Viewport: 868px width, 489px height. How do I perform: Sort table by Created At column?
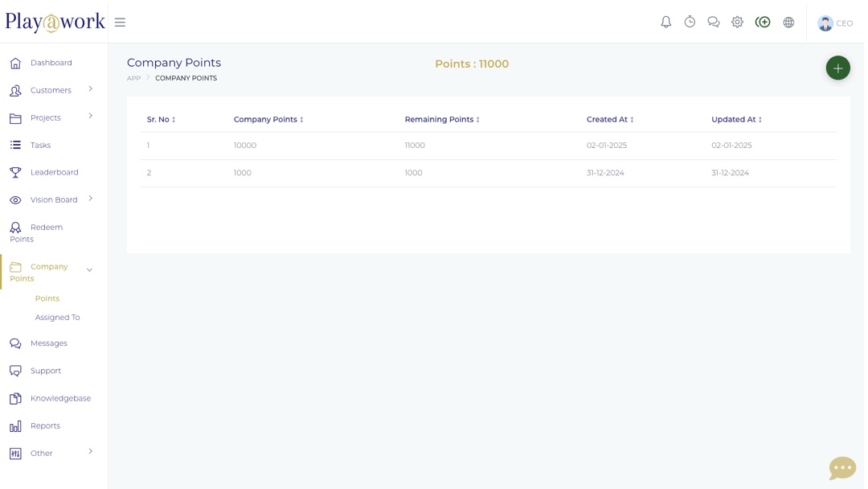(609, 120)
